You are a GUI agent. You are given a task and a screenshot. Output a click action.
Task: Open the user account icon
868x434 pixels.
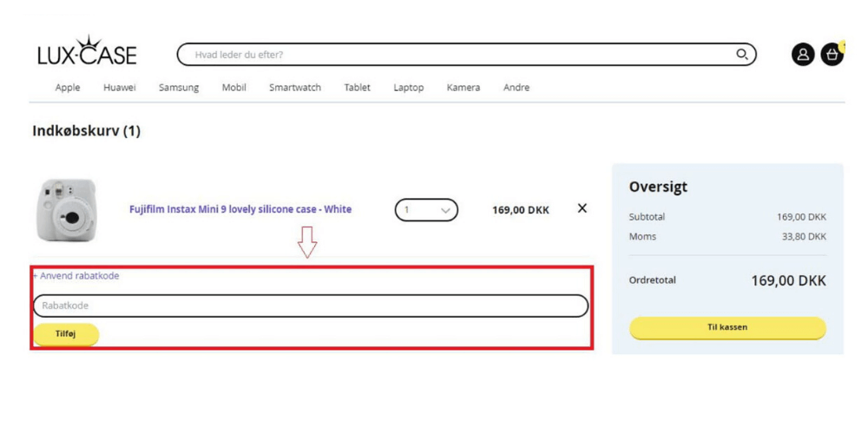pos(803,55)
